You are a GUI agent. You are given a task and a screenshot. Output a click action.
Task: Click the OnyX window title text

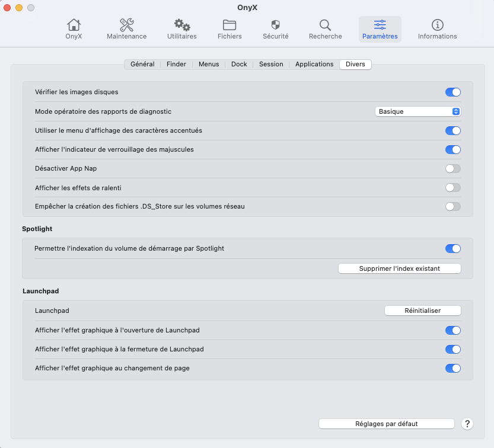click(247, 8)
